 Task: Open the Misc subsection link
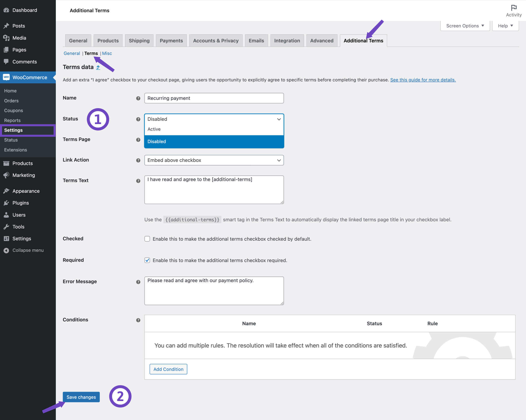(107, 53)
